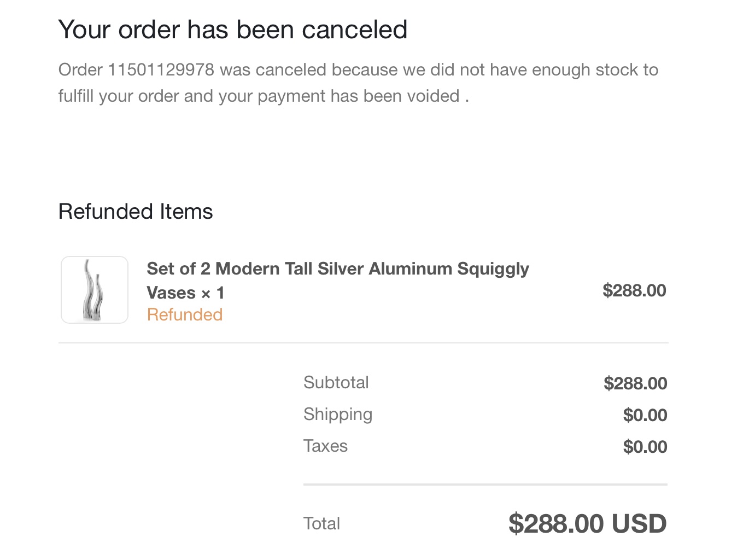Open the Set of 2 Modern Tall Silver product title

click(337, 269)
